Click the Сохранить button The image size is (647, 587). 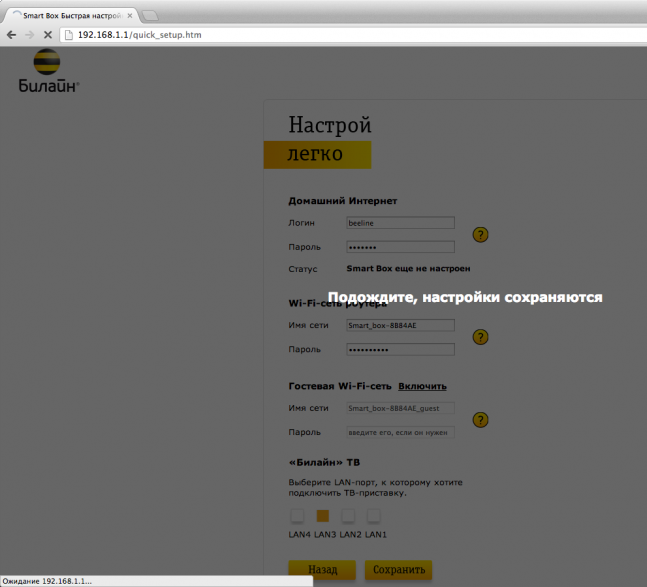click(399, 570)
